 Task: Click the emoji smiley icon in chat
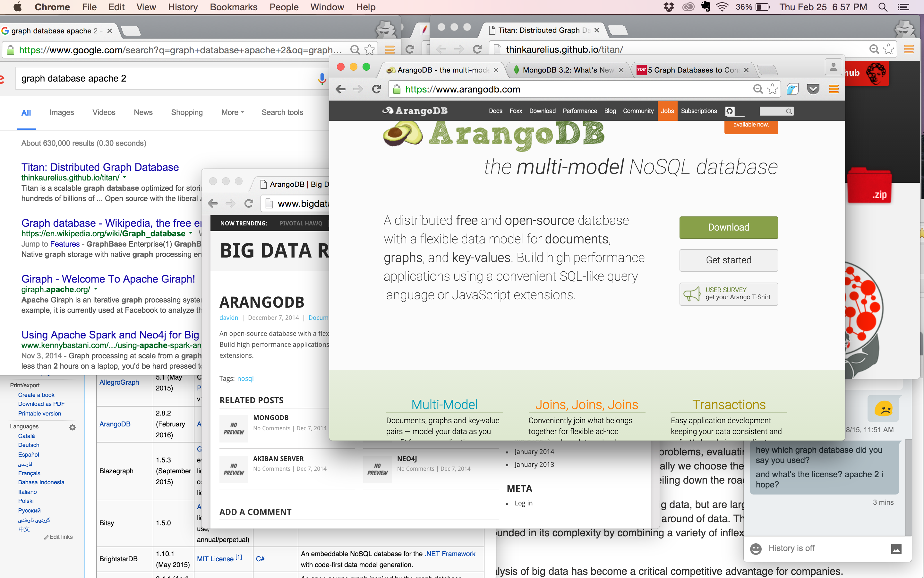[x=756, y=548]
